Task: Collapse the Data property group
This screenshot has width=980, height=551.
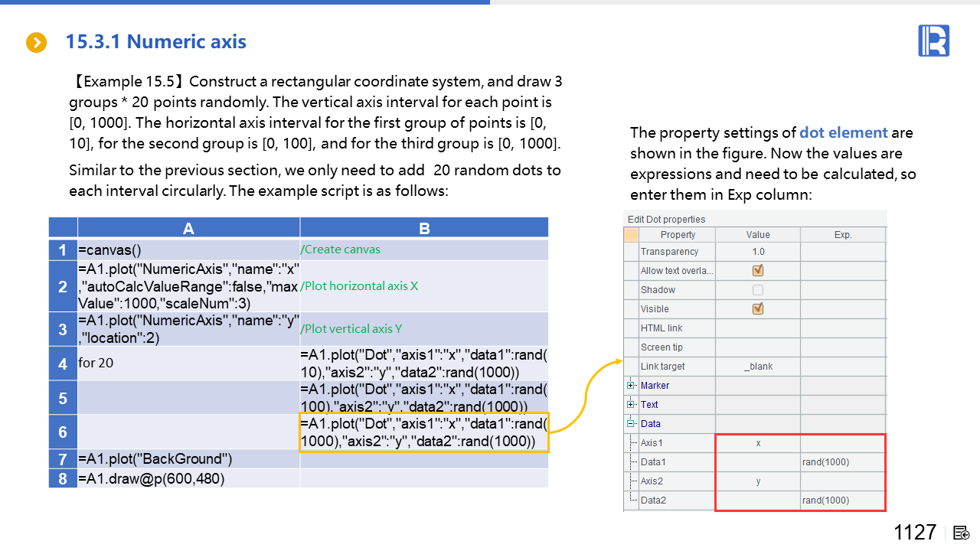Action: coord(631,423)
